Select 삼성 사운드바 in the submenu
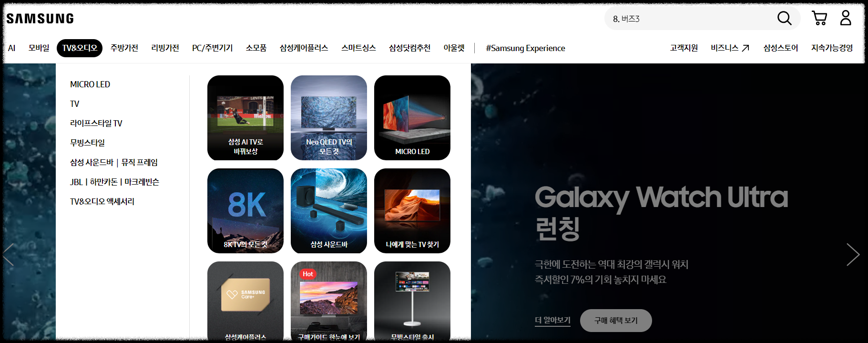Viewport: 868px width, 343px height. point(92,163)
